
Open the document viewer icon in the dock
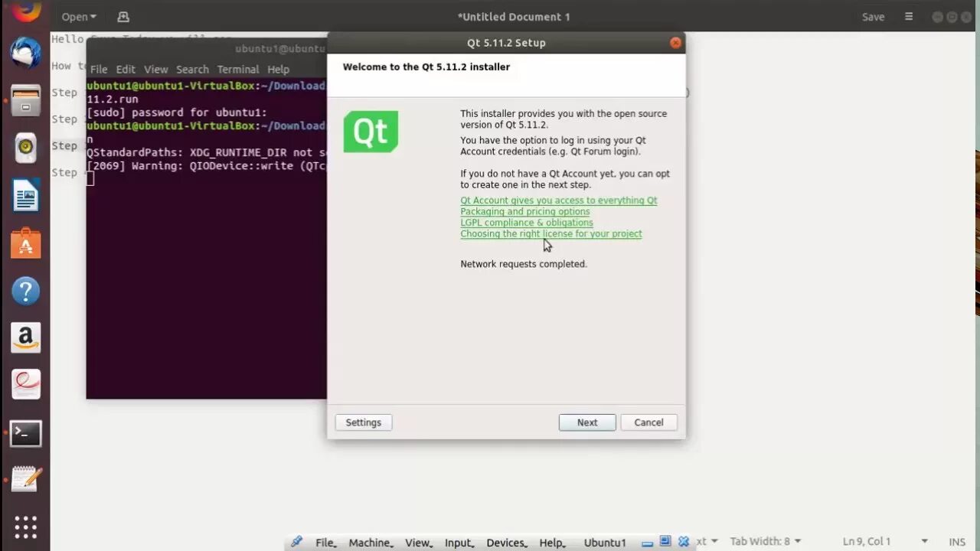[25, 385]
